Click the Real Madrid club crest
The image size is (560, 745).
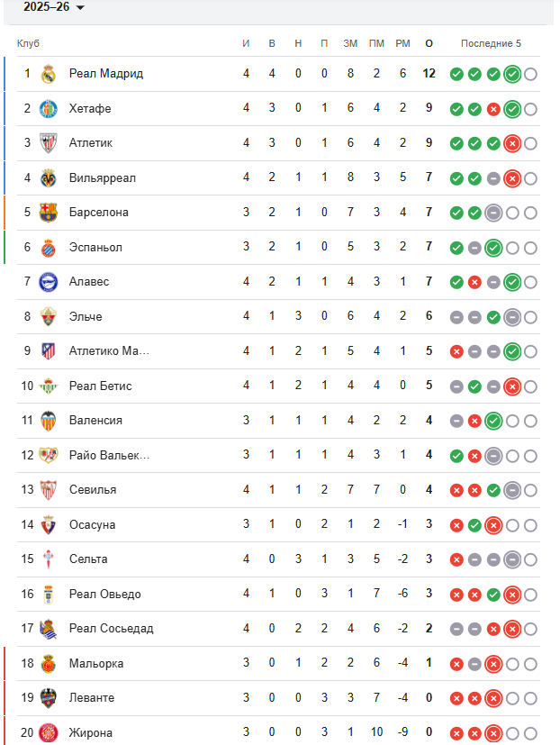click(x=49, y=74)
